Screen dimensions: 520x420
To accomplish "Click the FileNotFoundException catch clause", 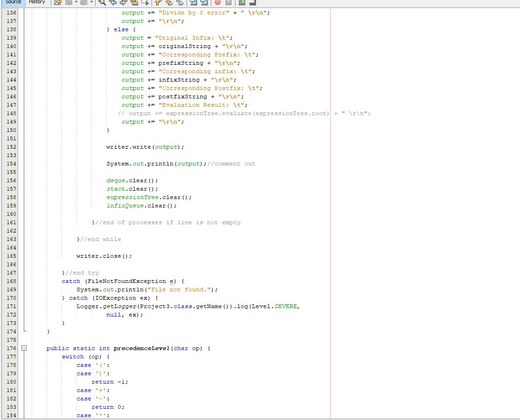I will (x=123, y=281).
